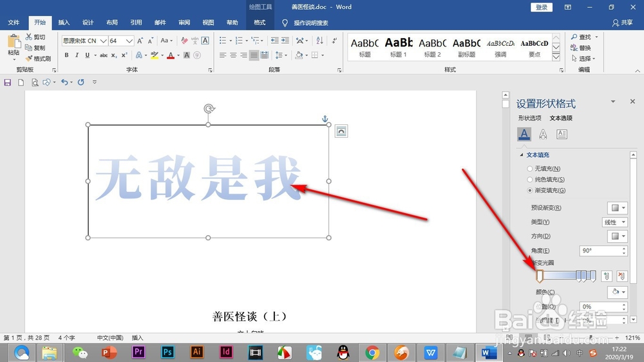Save document from quick access toolbar

click(x=7, y=82)
